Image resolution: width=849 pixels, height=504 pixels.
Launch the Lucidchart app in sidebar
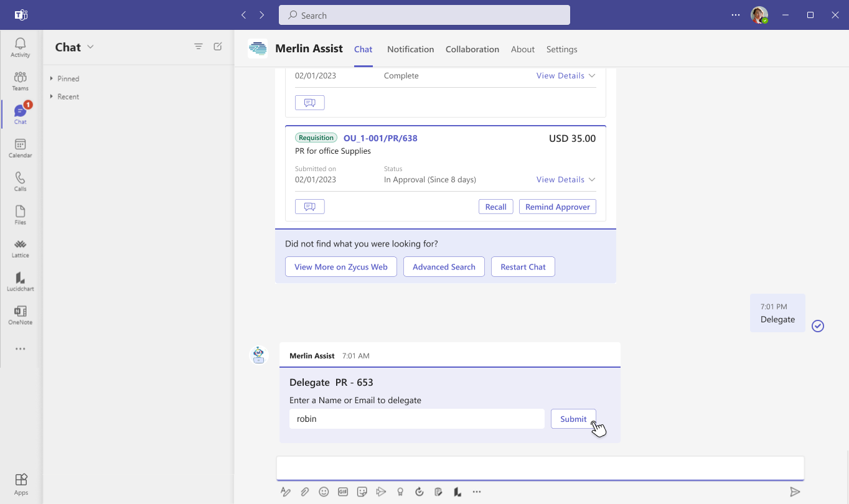(x=21, y=282)
